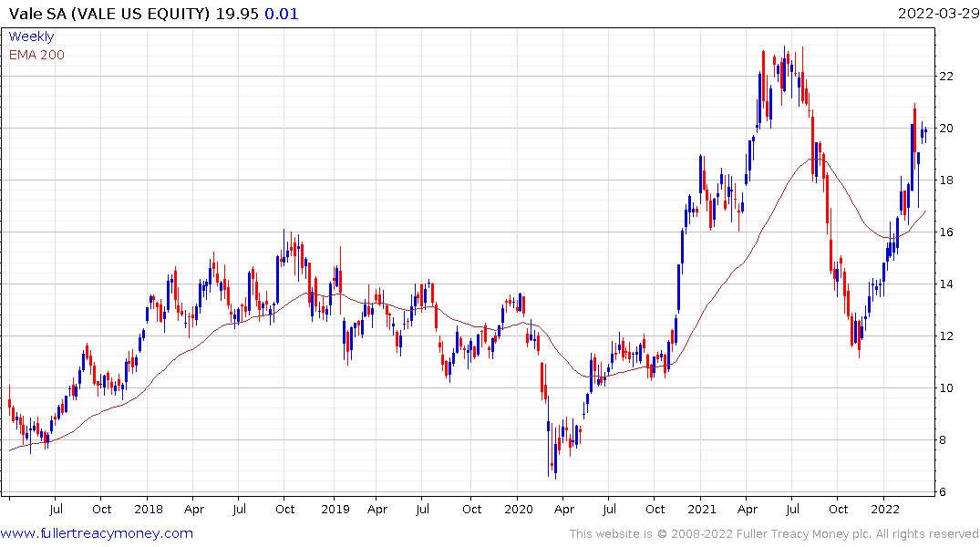
Task: Click the 10 price axis label
Action: click(946, 388)
